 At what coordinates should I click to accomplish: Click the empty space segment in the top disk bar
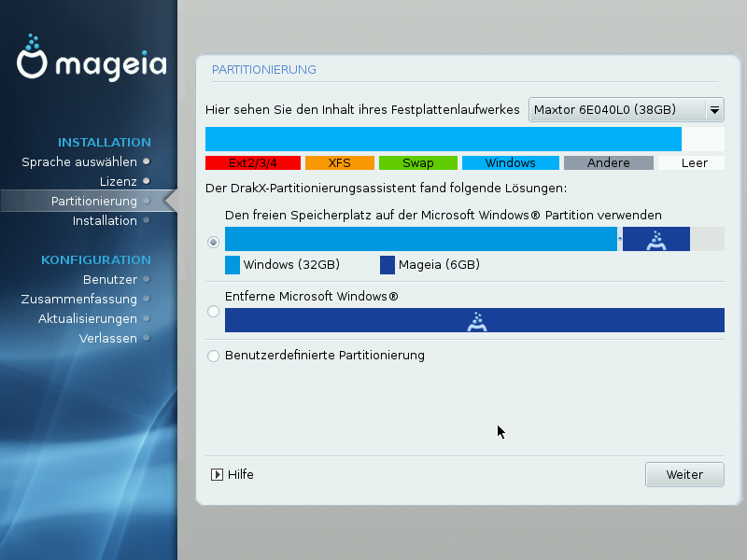pyautogui.click(x=703, y=139)
